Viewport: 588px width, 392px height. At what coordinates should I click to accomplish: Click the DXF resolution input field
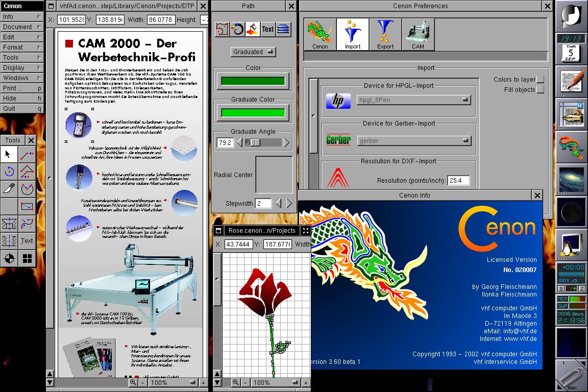point(458,181)
